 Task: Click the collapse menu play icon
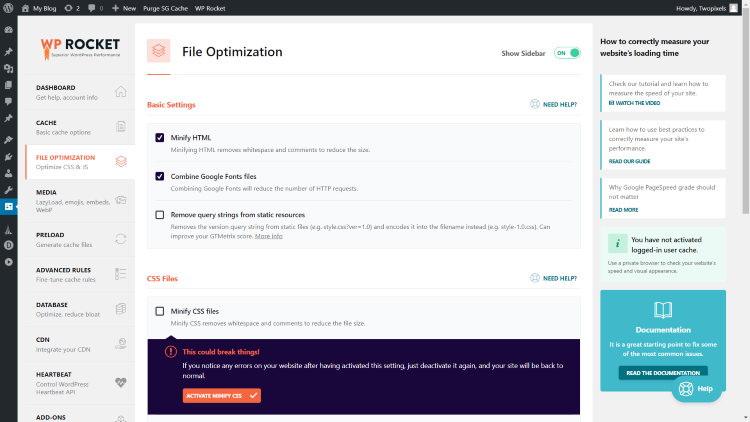9,262
